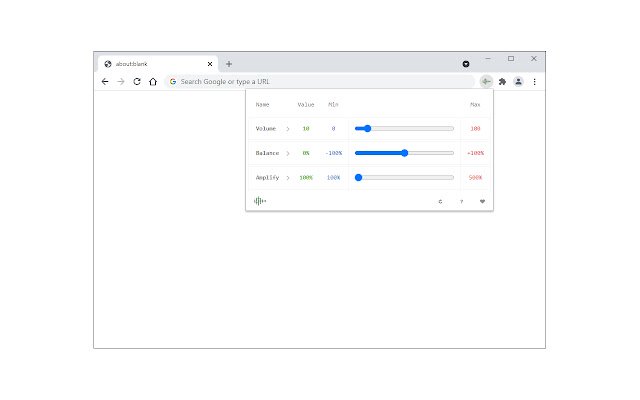Click the Google G icon in address bar
Viewport: 640px width, 400px height.
click(x=173, y=82)
